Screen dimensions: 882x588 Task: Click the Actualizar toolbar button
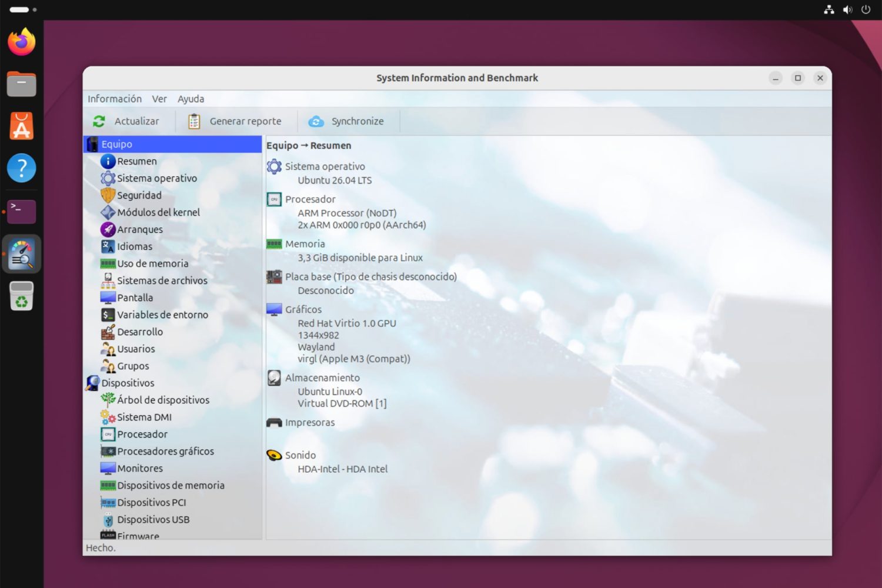126,121
